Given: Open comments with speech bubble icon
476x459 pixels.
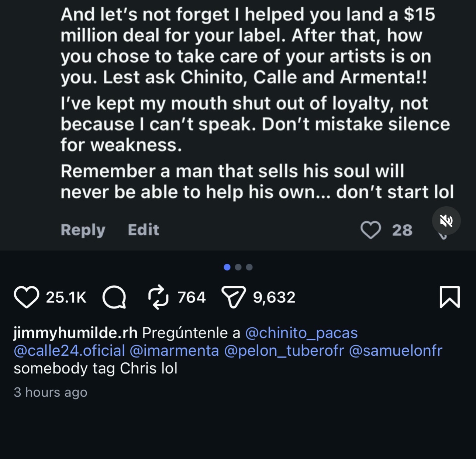Looking at the screenshot, I should point(114,297).
